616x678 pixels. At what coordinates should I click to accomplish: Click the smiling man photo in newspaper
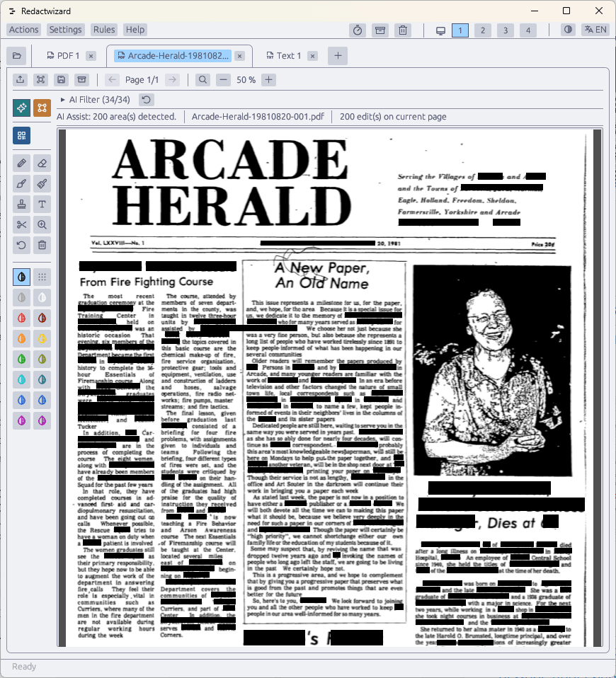[x=492, y=371]
